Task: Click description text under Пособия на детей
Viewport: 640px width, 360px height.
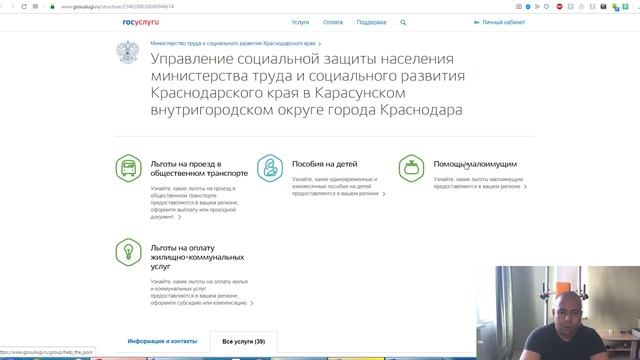Action: point(335,186)
